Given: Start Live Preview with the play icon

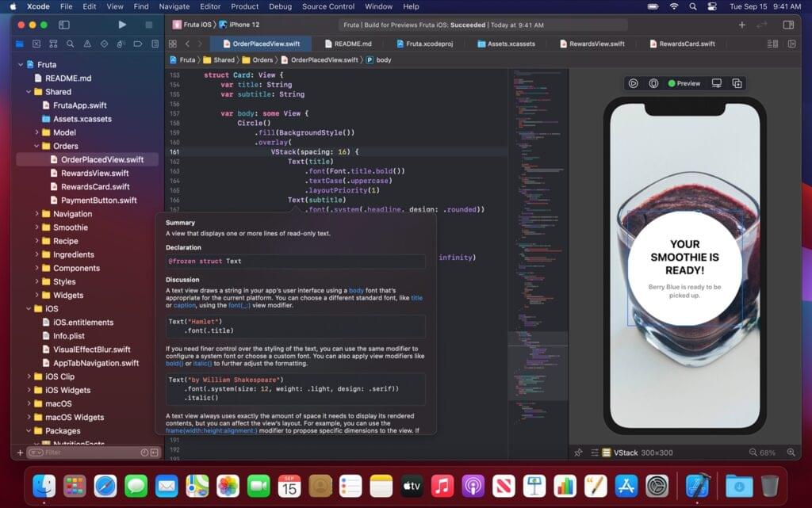Looking at the screenshot, I should tap(633, 82).
